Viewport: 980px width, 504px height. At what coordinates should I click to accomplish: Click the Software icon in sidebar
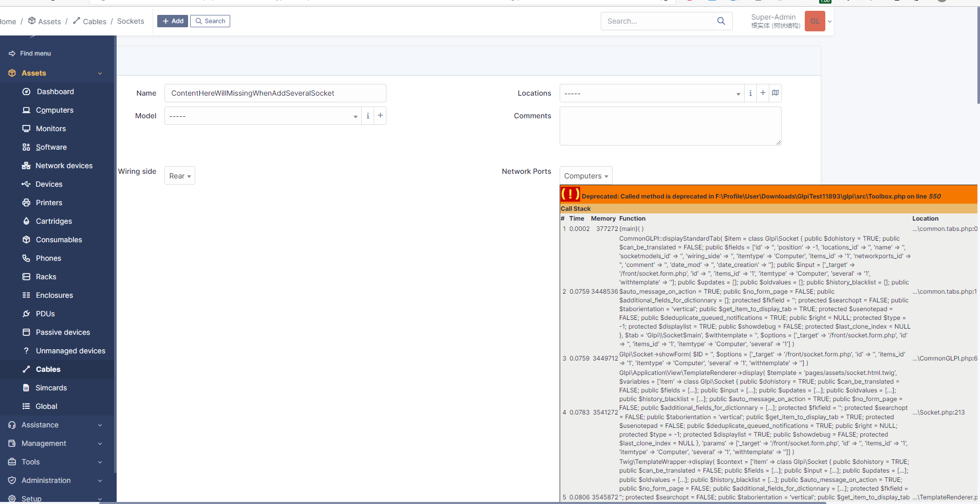coord(26,147)
